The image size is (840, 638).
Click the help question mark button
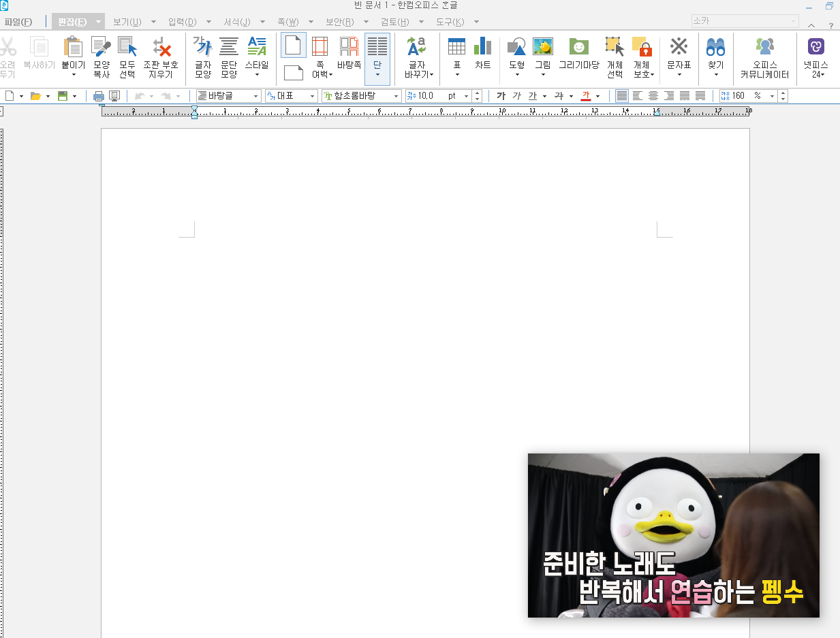[831, 25]
